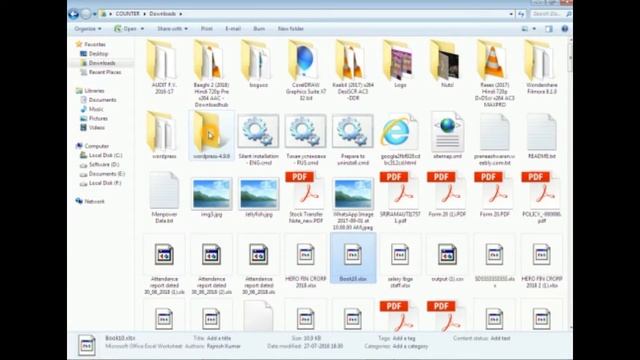Click E-mail in the toolbar
Image resolution: width=640 pixels, height=360 pixels.
233,29
